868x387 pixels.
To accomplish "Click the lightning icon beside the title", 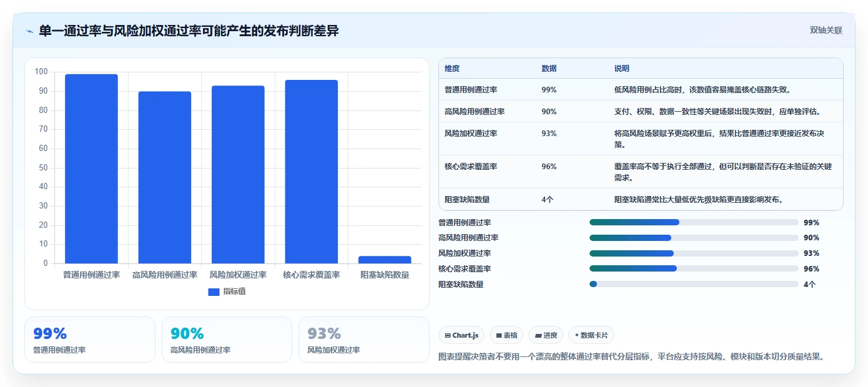I will pos(29,31).
